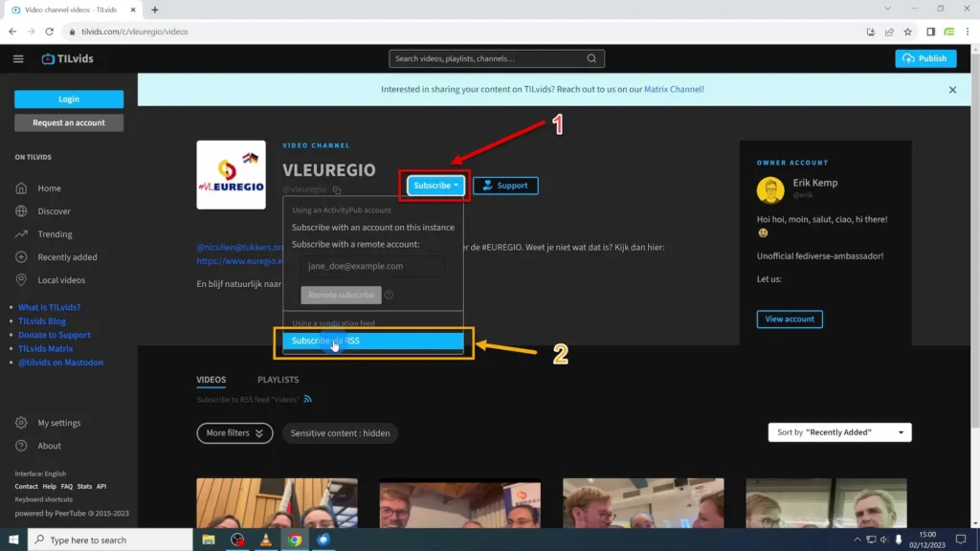Click the Publish button
Image resolution: width=980 pixels, height=551 pixels.
925,58
